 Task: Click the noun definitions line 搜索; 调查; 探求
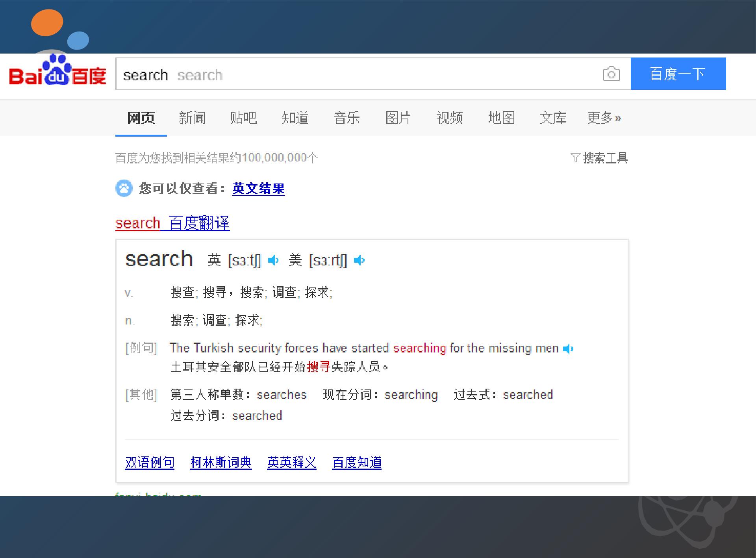pyautogui.click(x=217, y=320)
